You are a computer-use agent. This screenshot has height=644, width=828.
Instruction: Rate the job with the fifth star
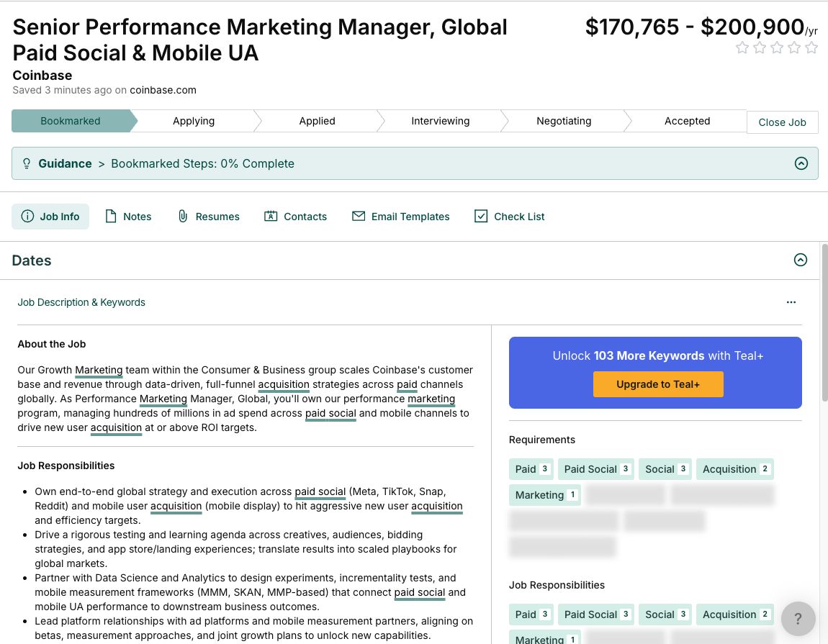[x=811, y=48]
